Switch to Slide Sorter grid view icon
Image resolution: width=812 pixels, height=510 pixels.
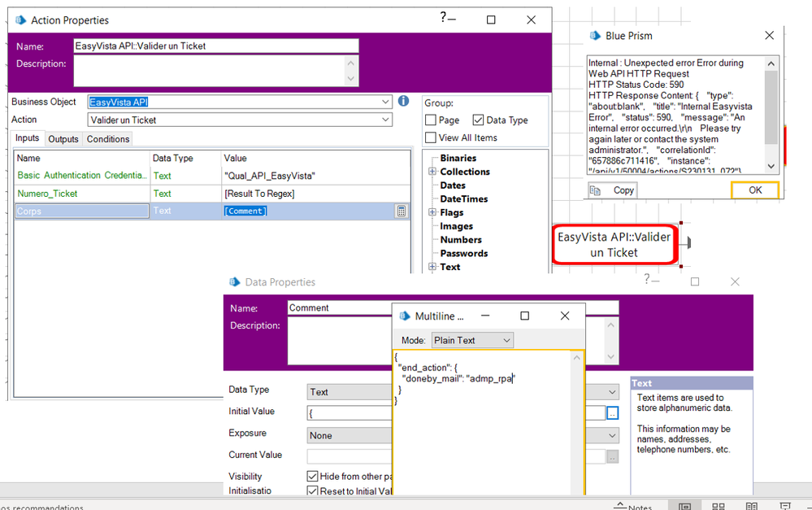(x=719, y=506)
